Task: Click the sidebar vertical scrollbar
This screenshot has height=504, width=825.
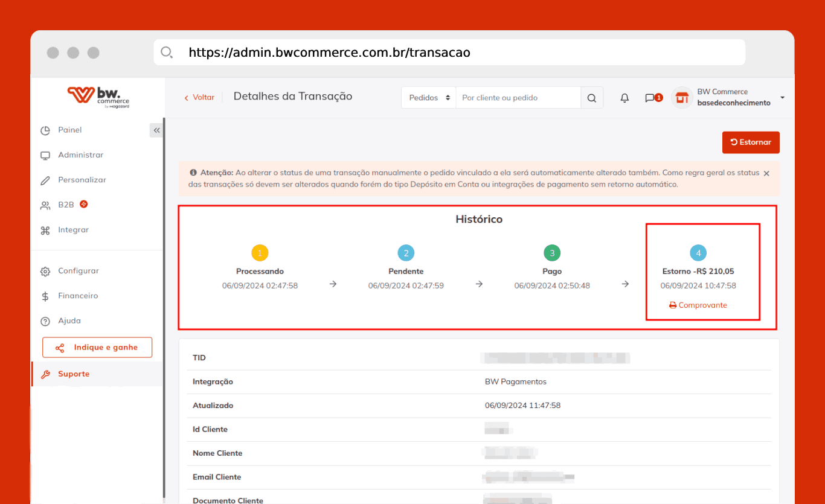Action: (164, 308)
